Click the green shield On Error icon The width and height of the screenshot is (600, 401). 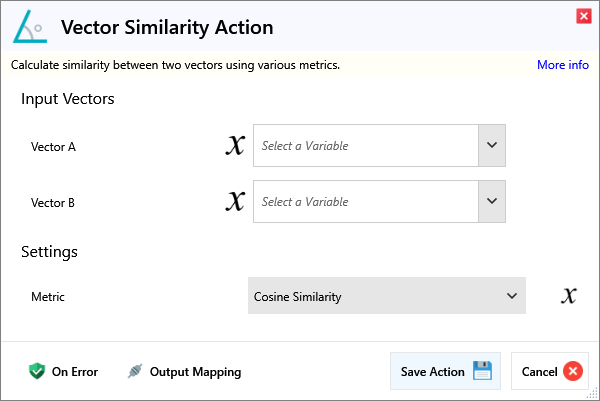click(x=37, y=372)
